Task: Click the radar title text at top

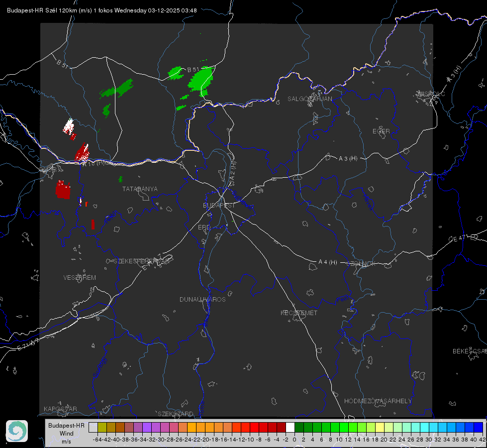Action: tap(101, 10)
